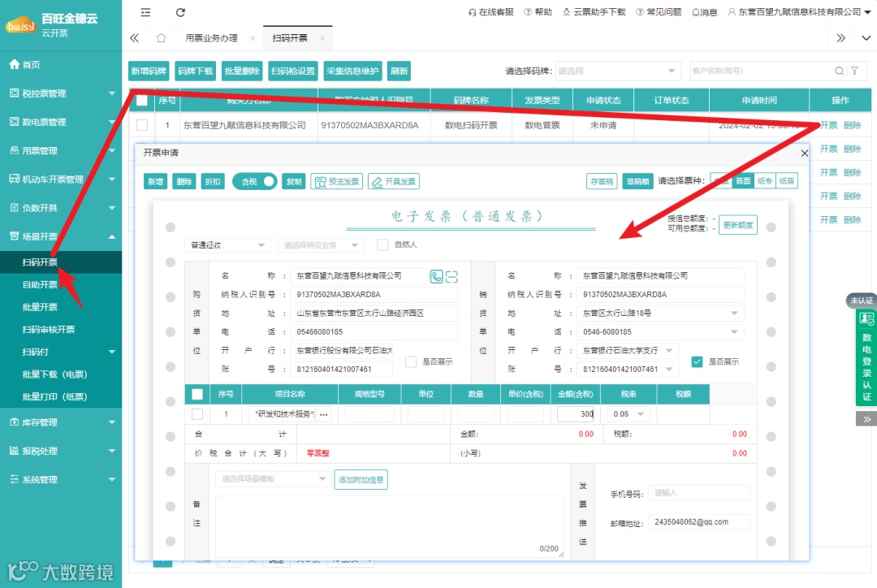Open the 普通征收 dropdown
Viewport: 877px width, 588px height.
pyautogui.click(x=227, y=245)
